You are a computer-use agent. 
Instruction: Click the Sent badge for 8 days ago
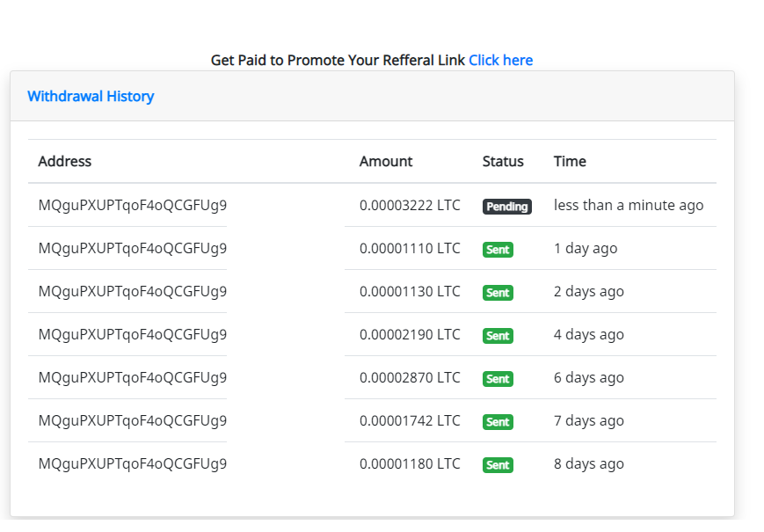498,465
